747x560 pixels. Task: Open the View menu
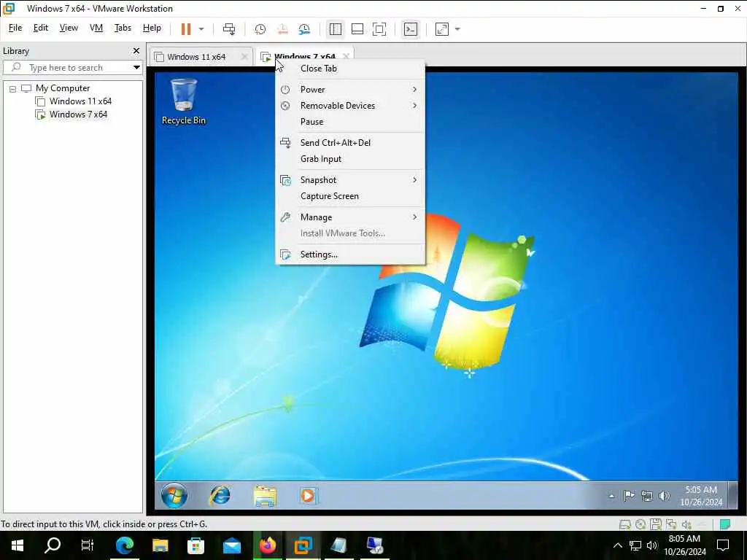69,28
